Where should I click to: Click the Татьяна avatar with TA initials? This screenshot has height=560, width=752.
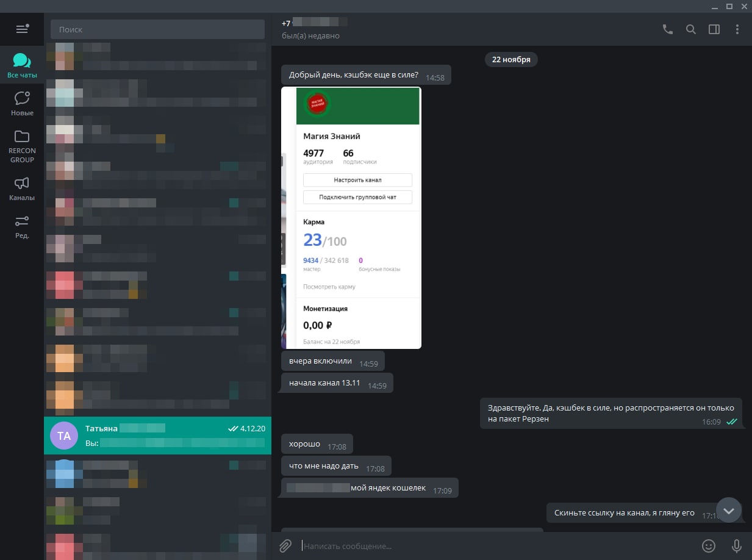[x=64, y=436]
